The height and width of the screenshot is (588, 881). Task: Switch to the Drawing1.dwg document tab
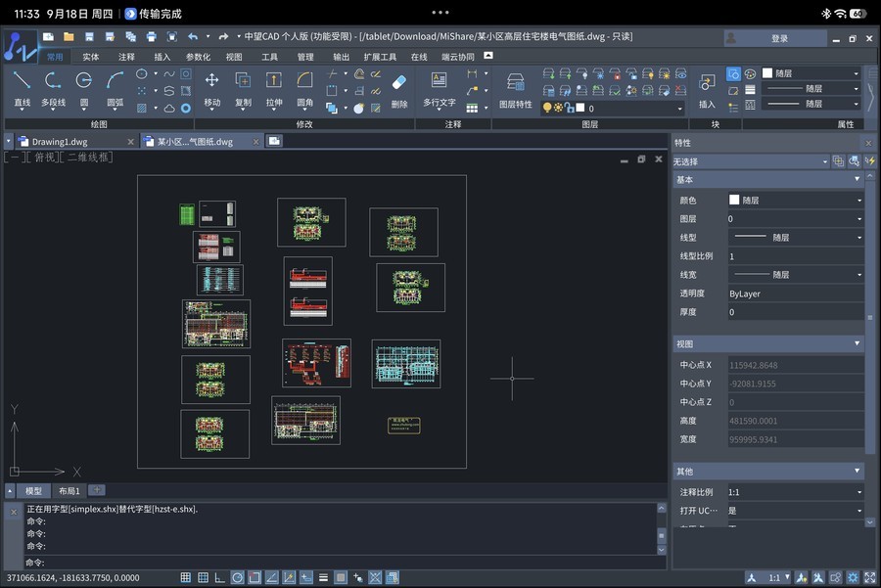pos(59,142)
